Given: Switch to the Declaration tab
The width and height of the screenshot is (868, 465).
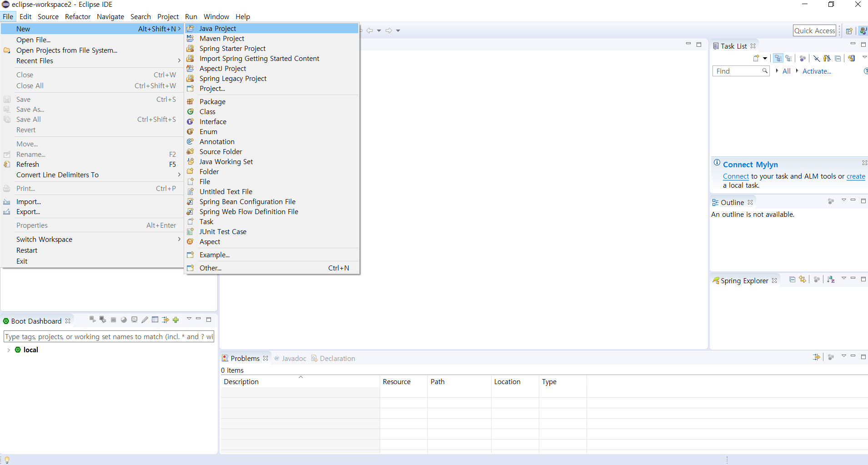Looking at the screenshot, I should coord(333,359).
